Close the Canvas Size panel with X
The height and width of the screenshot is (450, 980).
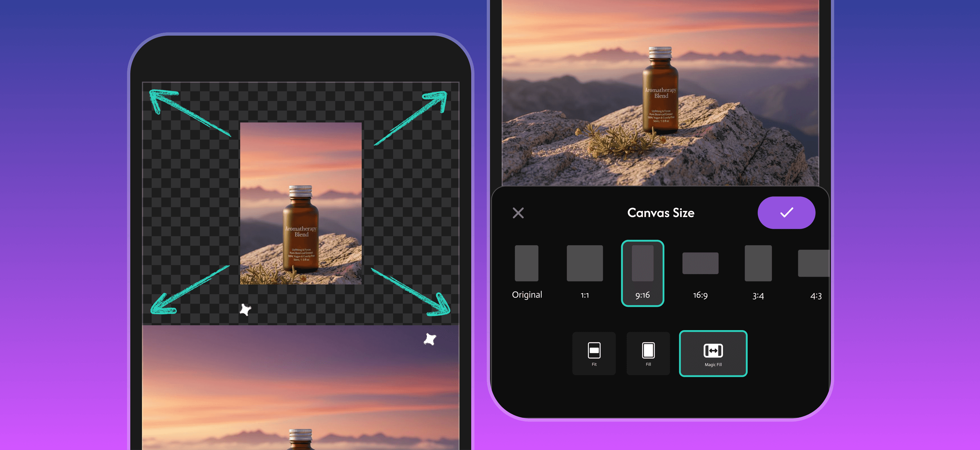click(x=518, y=213)
